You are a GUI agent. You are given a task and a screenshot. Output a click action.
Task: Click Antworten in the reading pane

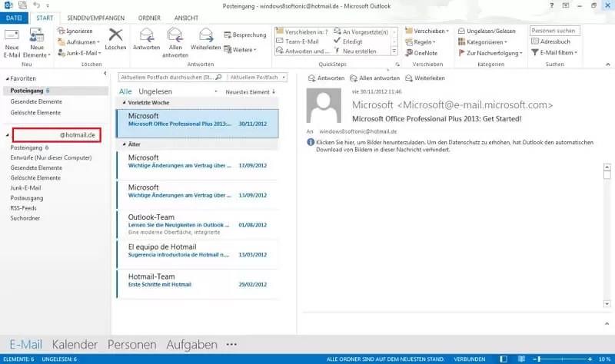click(x=326, y=78)
